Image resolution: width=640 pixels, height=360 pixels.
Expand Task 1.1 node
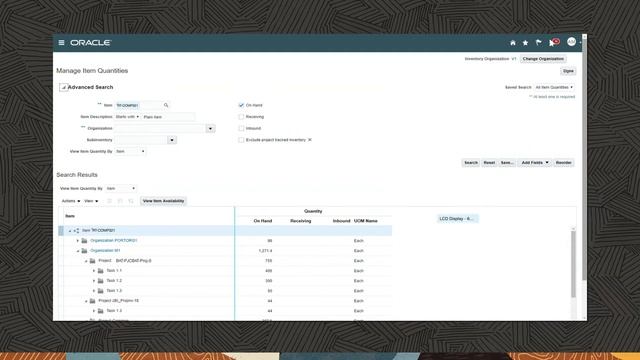(94, 271)
